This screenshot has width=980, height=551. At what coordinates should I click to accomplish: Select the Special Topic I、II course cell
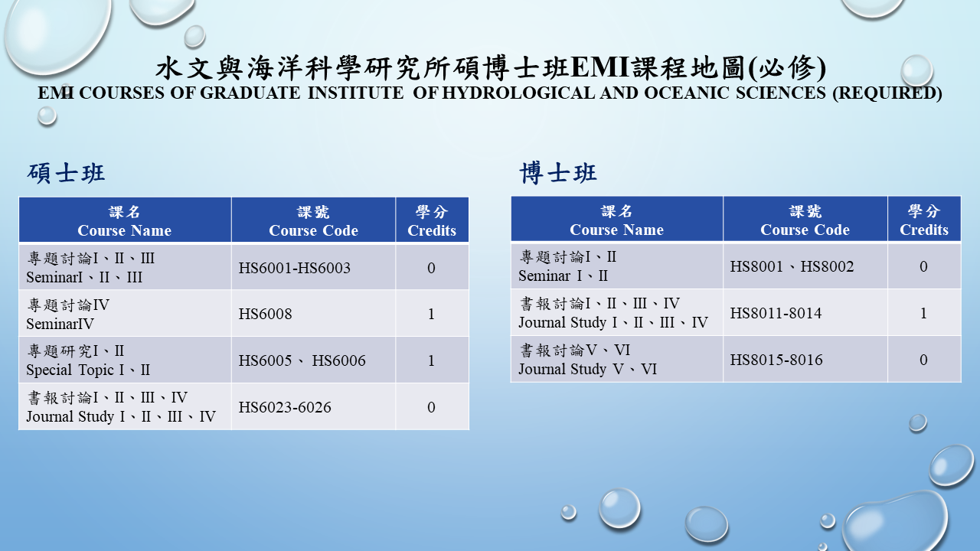click(125, 360)
